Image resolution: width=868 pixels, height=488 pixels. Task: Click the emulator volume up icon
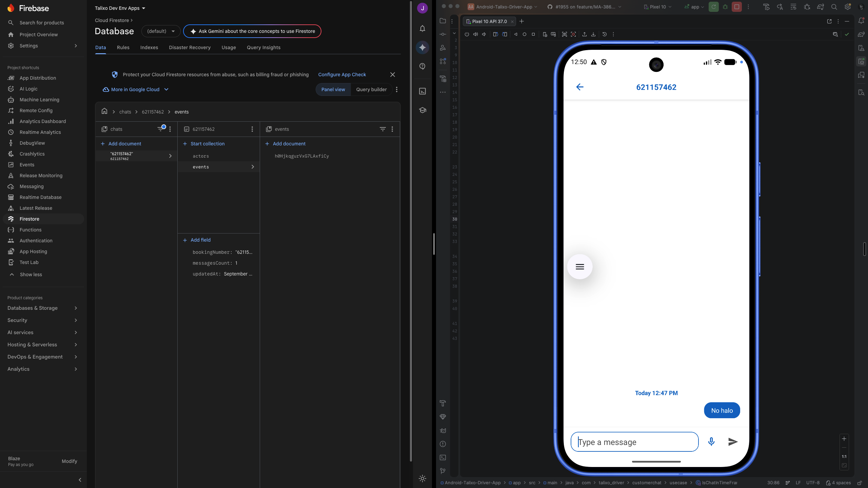tap(476, 34)
